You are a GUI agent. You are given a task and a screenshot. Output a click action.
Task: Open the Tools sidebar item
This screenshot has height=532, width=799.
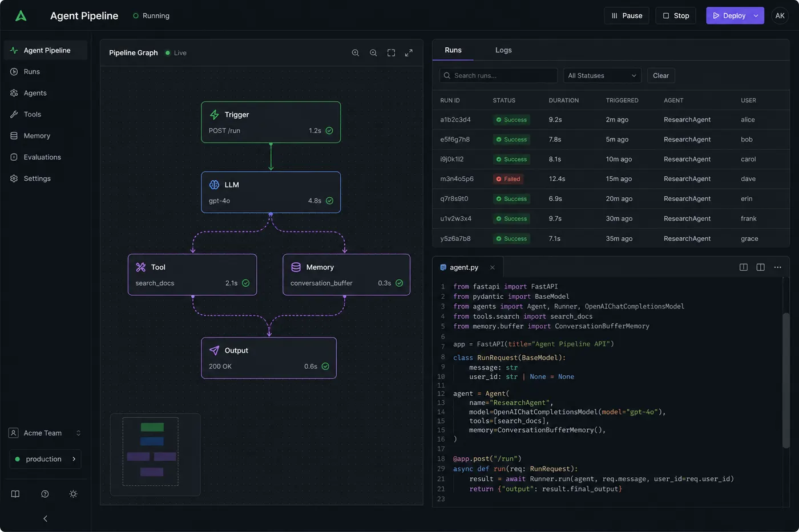coord(46,115)
